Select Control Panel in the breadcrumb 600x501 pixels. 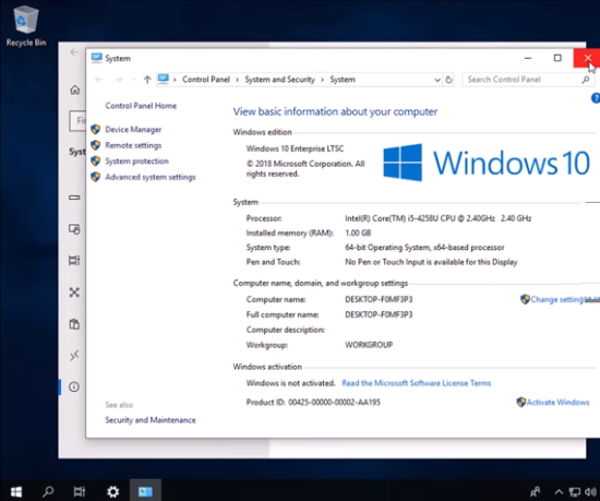pos(206,79)
